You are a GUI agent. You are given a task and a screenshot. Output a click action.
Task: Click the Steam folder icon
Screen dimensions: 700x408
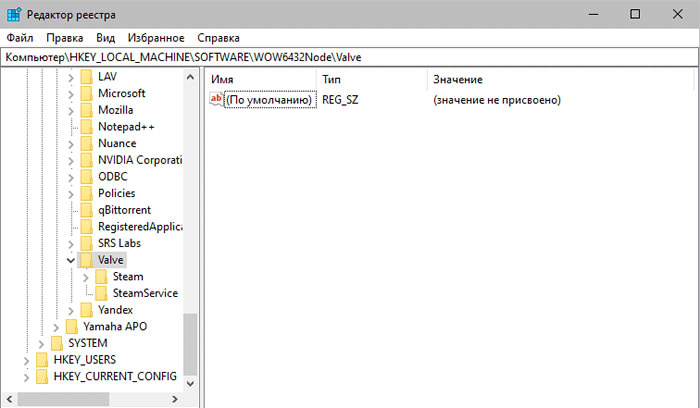tap(101, 277)
